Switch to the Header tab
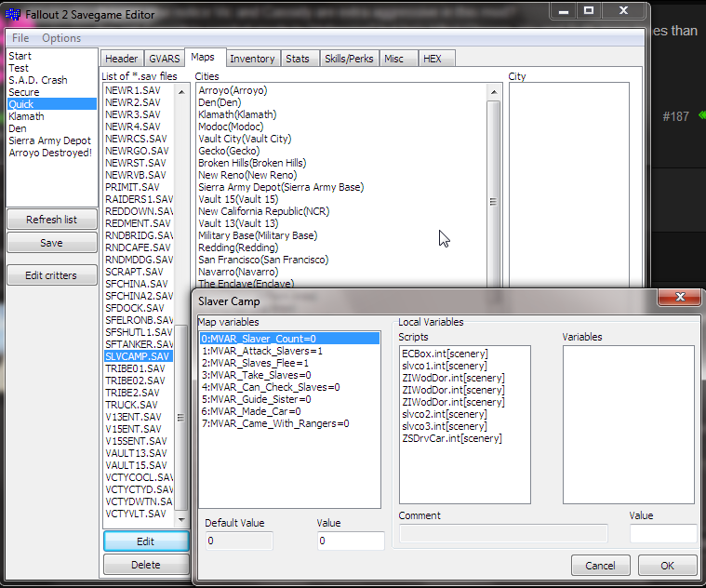 tap(122, 59)
